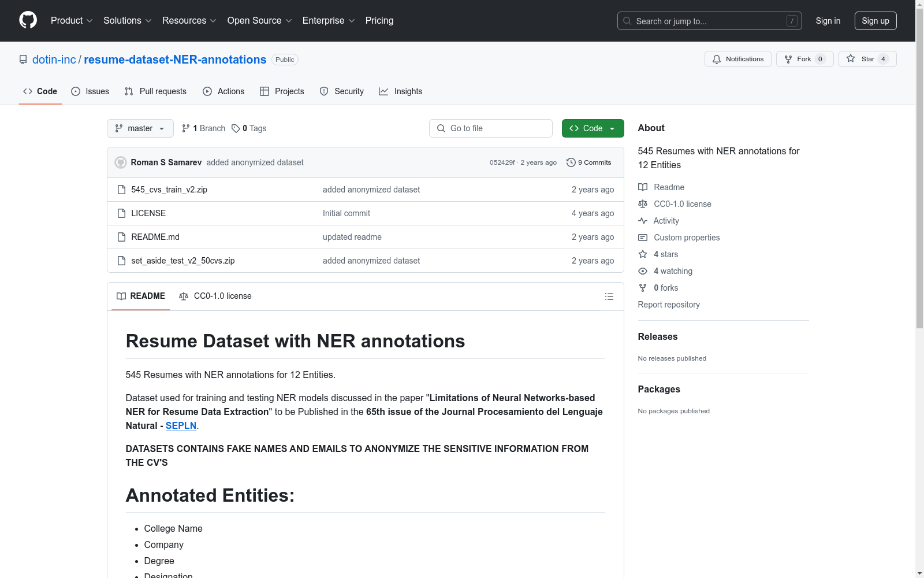Open the dotin-inc organization link

point(54,60)
